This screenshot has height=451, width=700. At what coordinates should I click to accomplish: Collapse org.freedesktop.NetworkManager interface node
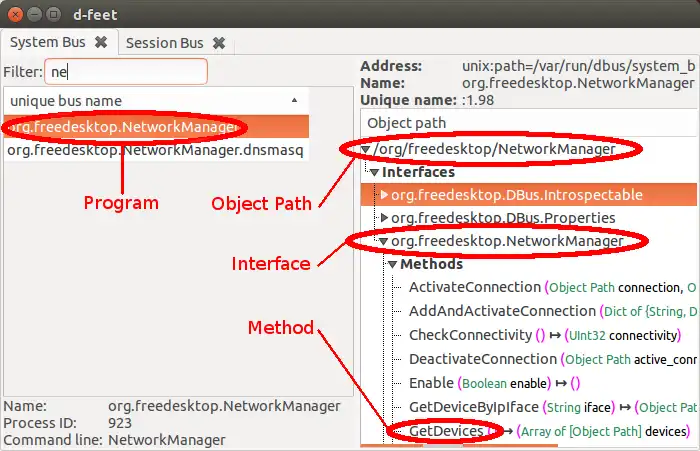pos(383,241)
